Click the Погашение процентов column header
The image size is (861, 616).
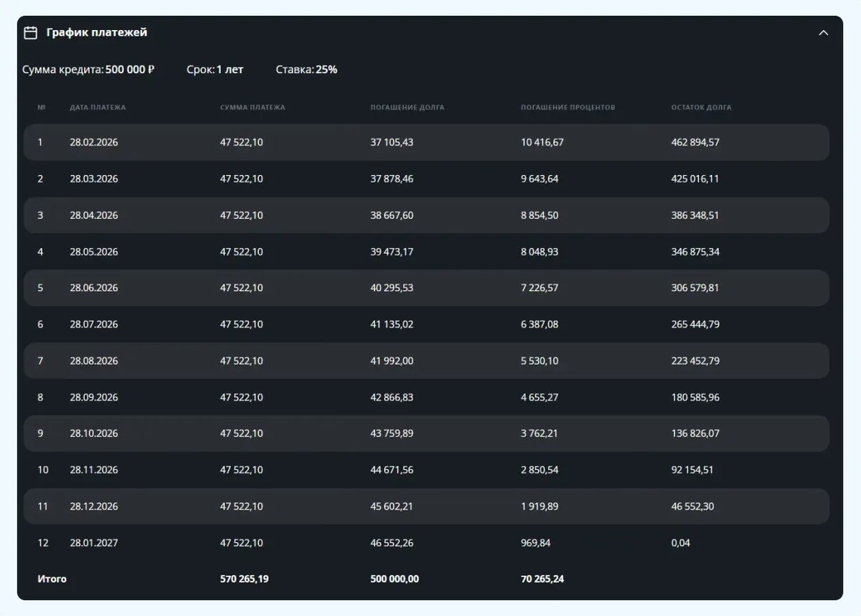pyautogui.click(x=568, y=108)
